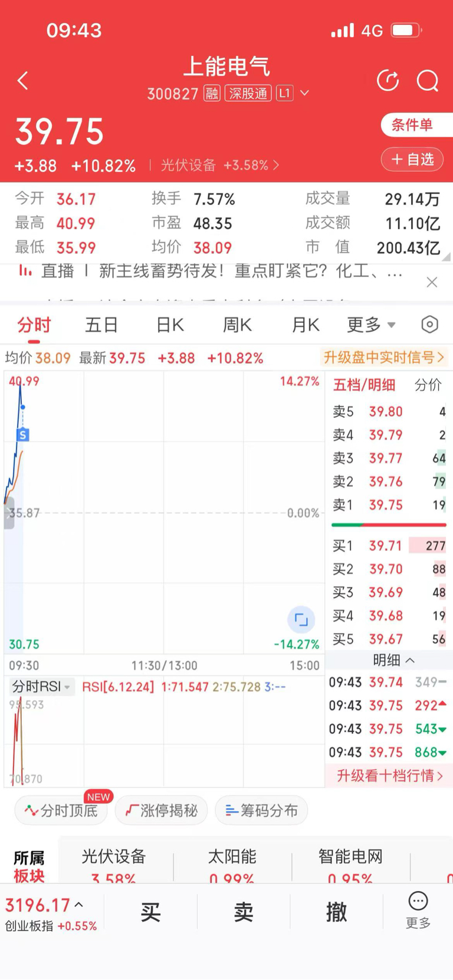
Task: Tap the 撤 cancel order button
Action: [336, 912]
